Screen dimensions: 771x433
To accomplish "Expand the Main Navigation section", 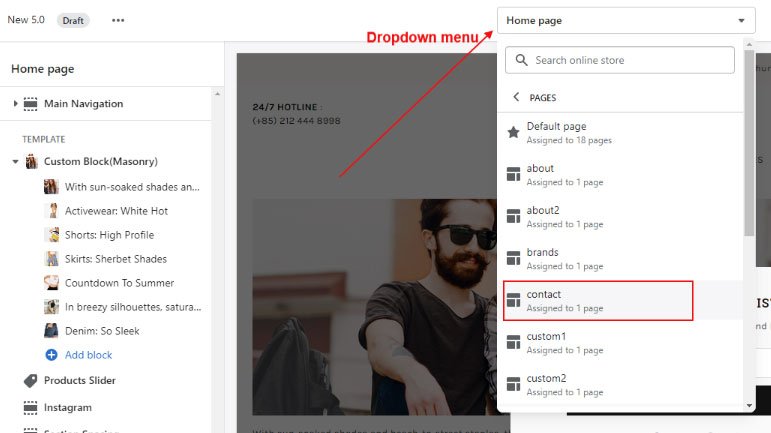I will click(15, 104).
